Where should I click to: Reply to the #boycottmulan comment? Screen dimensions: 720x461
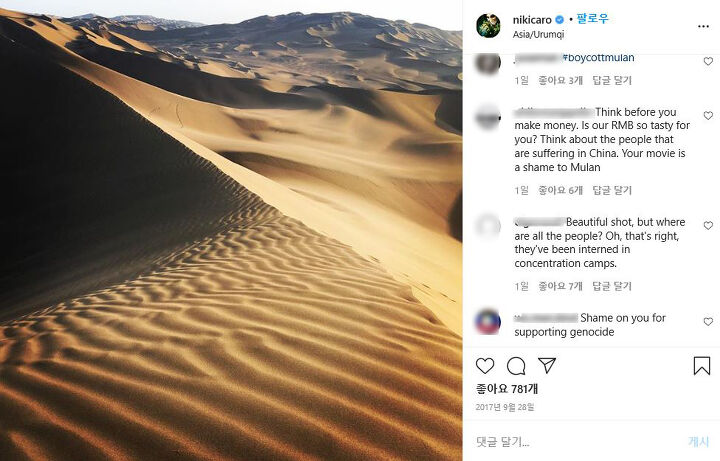point(612,80)
